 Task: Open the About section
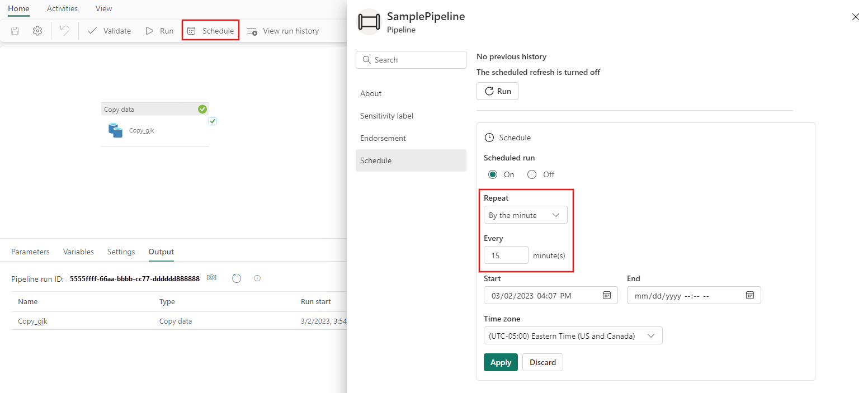411,93
